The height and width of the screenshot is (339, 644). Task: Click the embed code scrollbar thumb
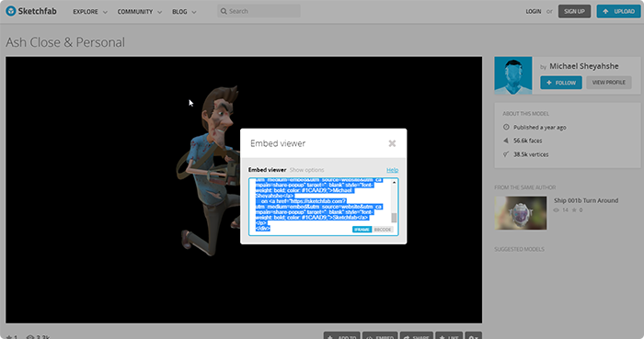pos(394,217)
